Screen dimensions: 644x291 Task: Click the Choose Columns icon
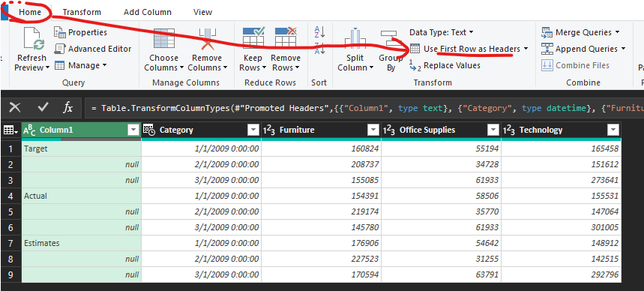(x=164, y=39)
